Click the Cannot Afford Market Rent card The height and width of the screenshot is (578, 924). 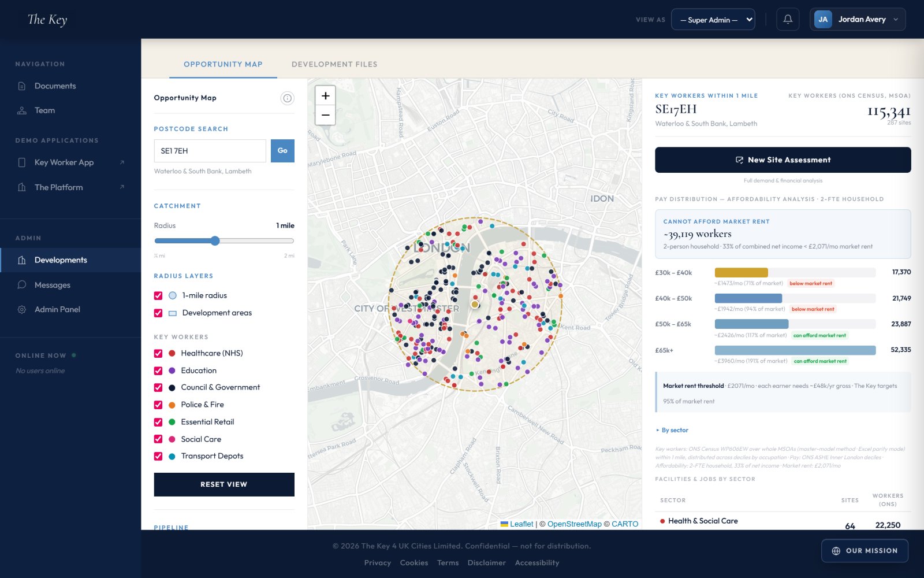coord(783,234)
